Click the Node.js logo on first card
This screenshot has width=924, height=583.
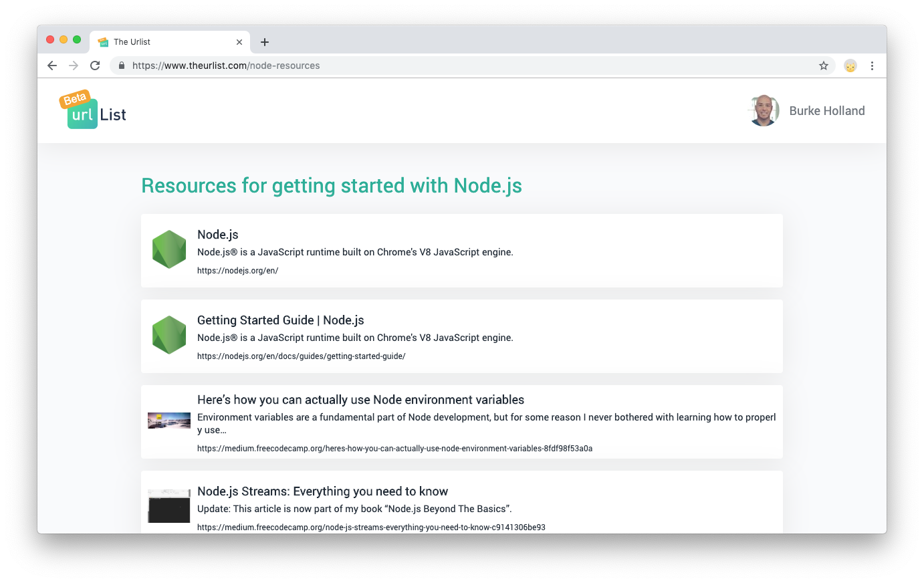pyautogui.click(x=169, y=250)
